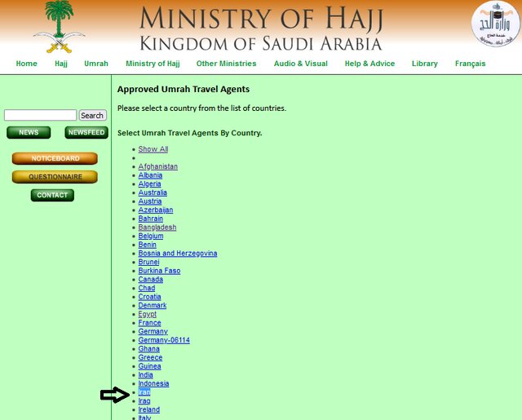Open the Library menu item
This screenshot has width=522, height=420.
click(424, 64)
